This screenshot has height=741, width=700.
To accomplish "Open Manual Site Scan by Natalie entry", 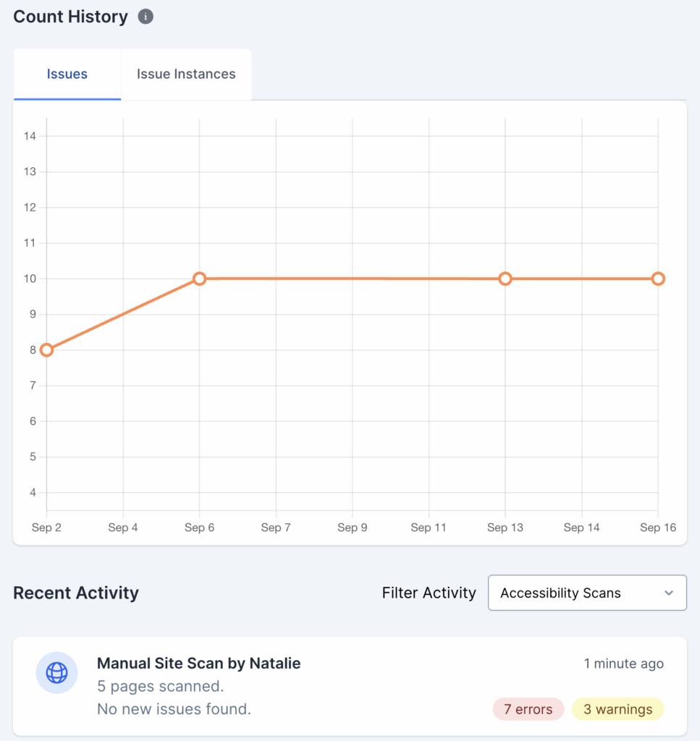I will pyautogui.click(x=198, y=663).
